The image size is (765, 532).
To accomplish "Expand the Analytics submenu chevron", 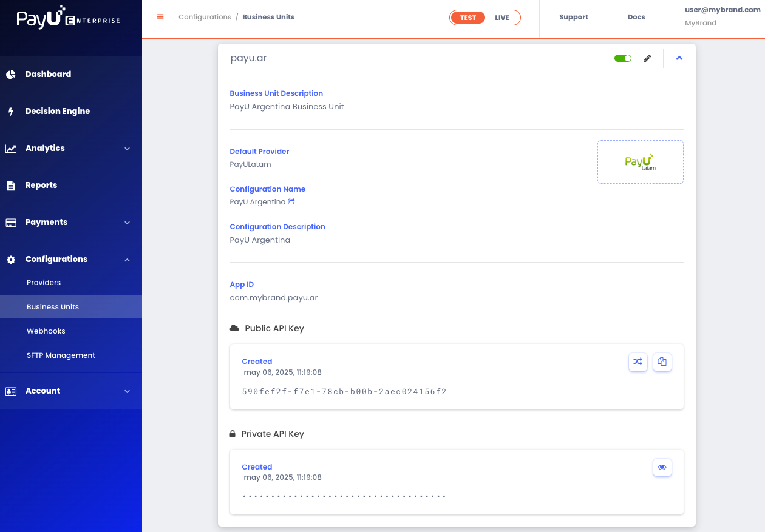I will click(x=127, y=149).
